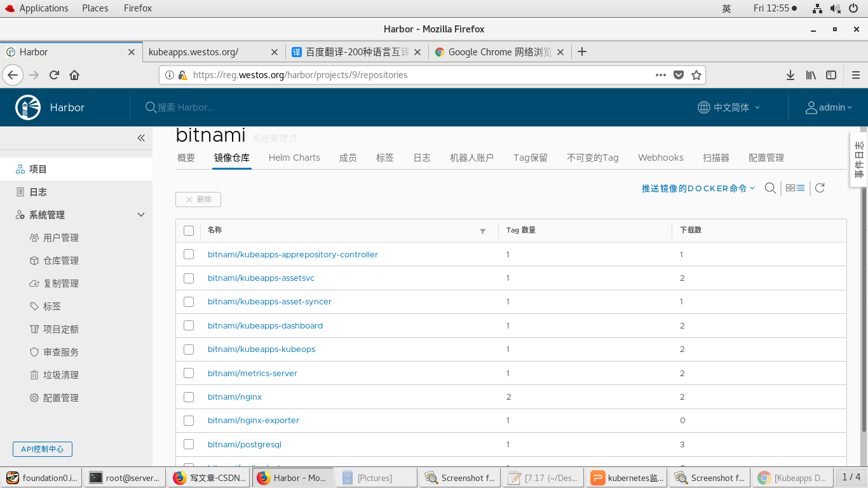Go to 用户管理 in sidebar
The height and width of the screenshot is (488, 868).
point(61,238)
